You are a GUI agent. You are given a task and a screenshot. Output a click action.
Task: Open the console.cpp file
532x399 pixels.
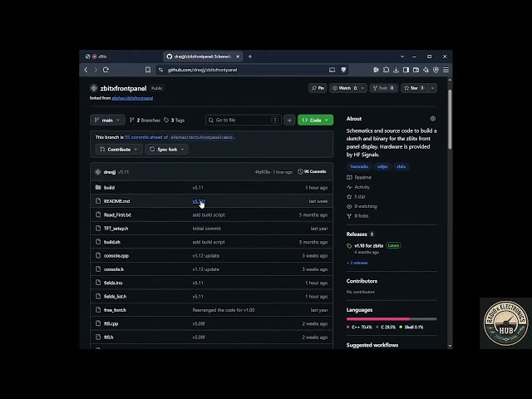pyautogui.click(x=116, y=255)
